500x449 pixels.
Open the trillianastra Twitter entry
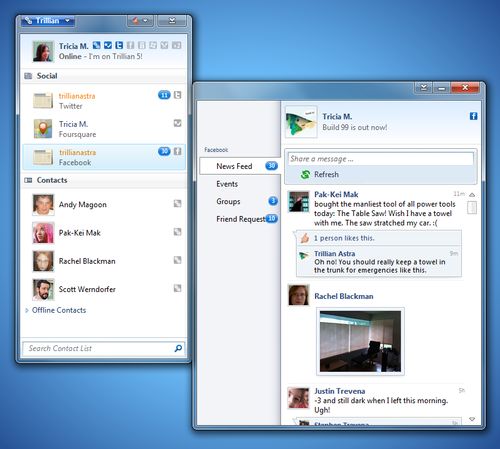tap(103, 101)
